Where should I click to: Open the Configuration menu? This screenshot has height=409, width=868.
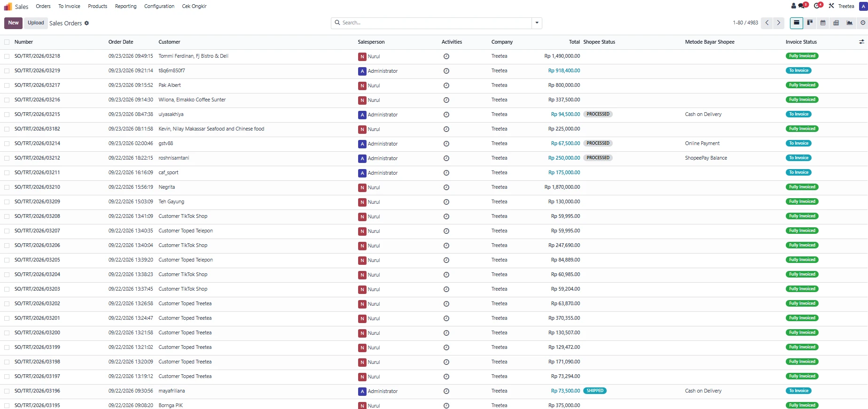click(159, 6)
